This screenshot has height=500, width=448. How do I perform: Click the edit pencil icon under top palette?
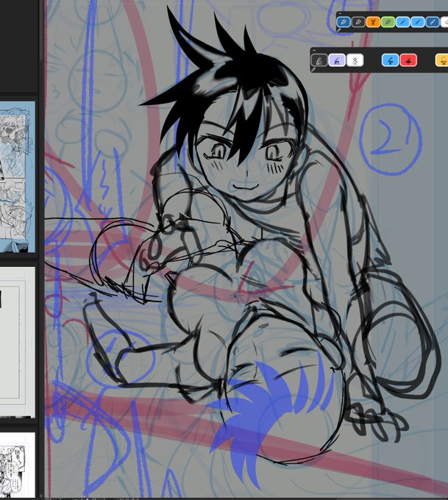coord(339,30)
